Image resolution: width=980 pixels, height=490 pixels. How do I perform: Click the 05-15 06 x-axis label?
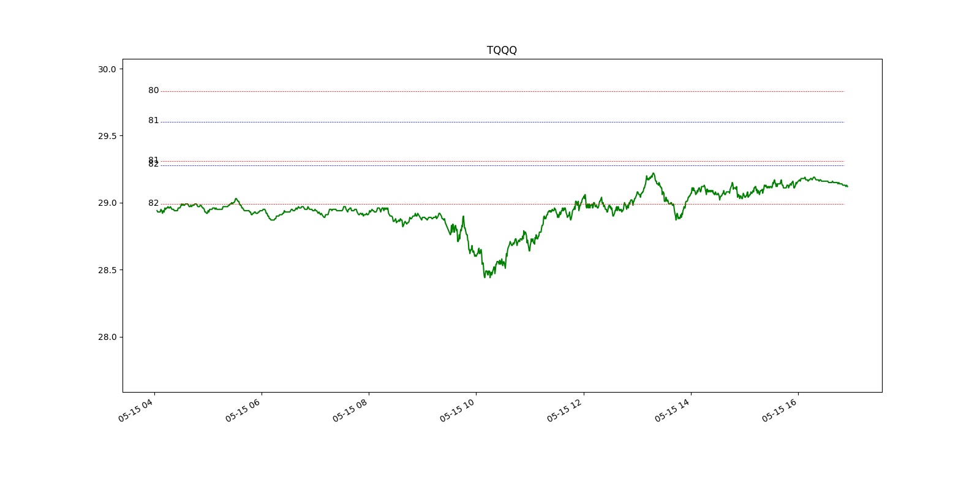[243, 410]
